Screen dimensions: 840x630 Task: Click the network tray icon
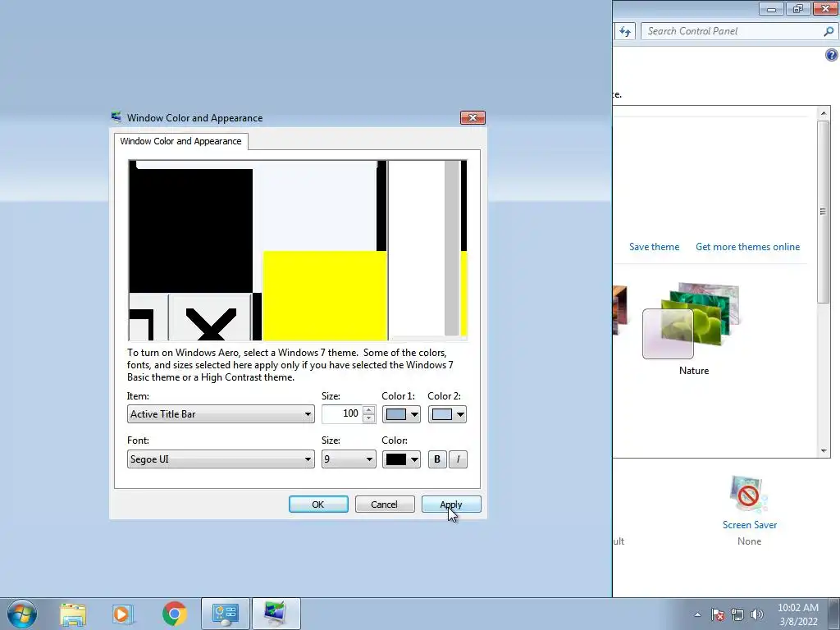coord(737,614)
